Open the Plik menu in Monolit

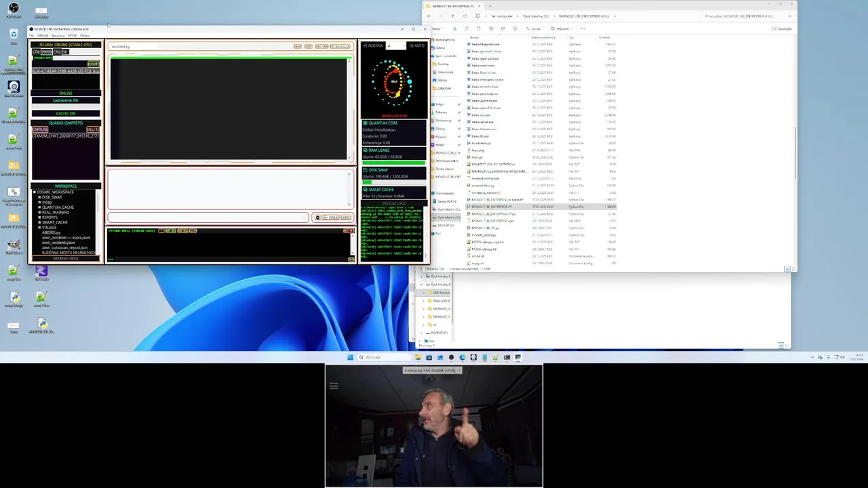pos(31,35)
